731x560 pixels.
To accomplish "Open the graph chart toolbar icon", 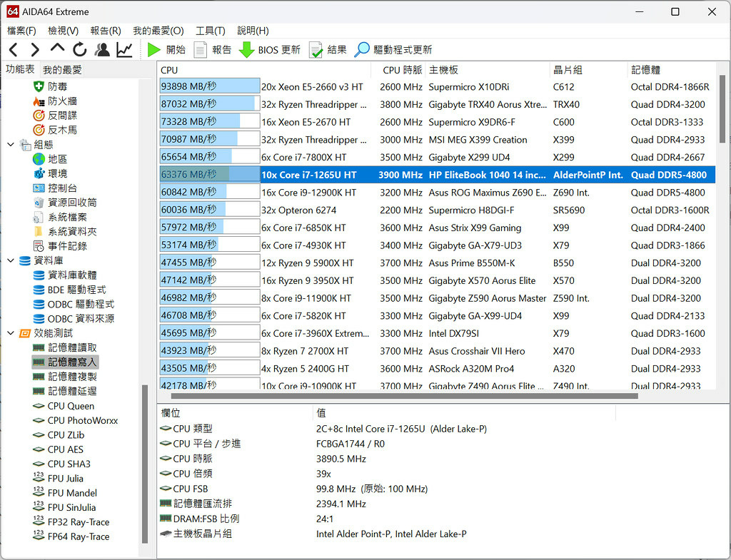I will click(124, 49).
